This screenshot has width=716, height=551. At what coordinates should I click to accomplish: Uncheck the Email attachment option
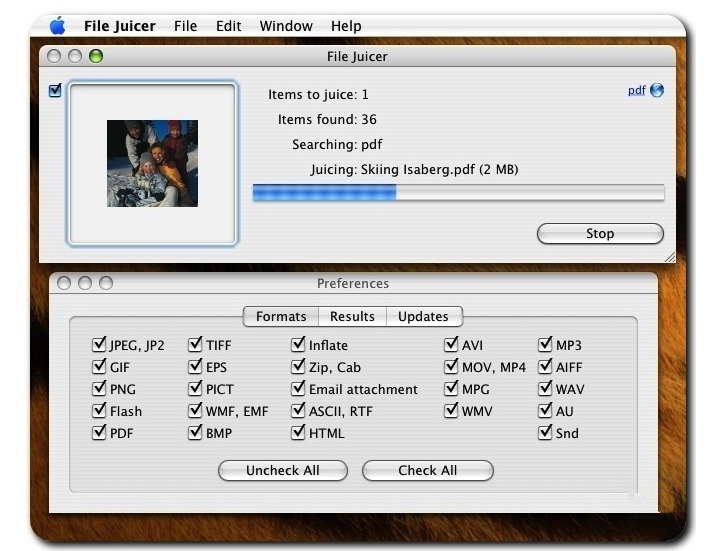coord(298,388)
